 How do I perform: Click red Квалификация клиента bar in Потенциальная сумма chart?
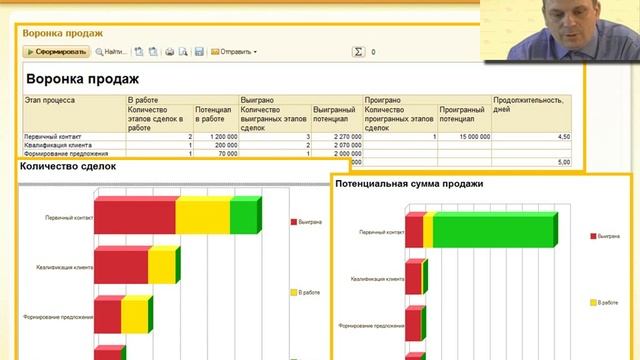point(413,279)
